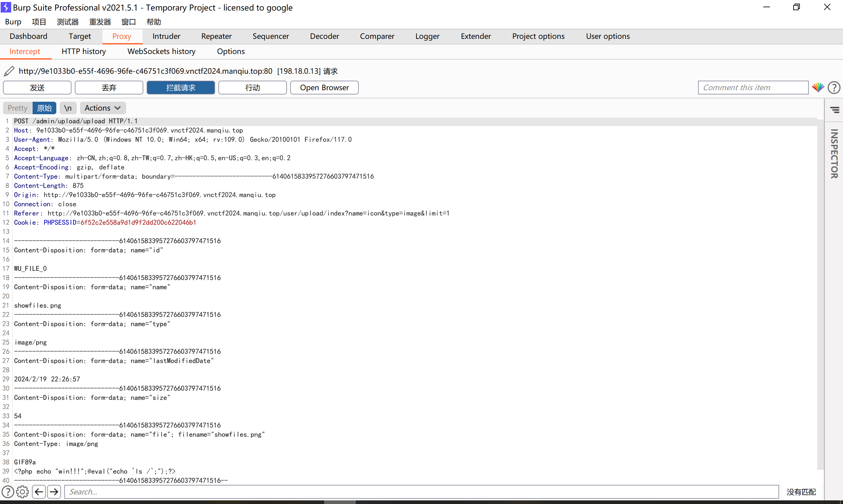Image resolution: width=843 pixels, height=504 pixels.
Task: Go to next search match arrow
Action: [54, 491]
